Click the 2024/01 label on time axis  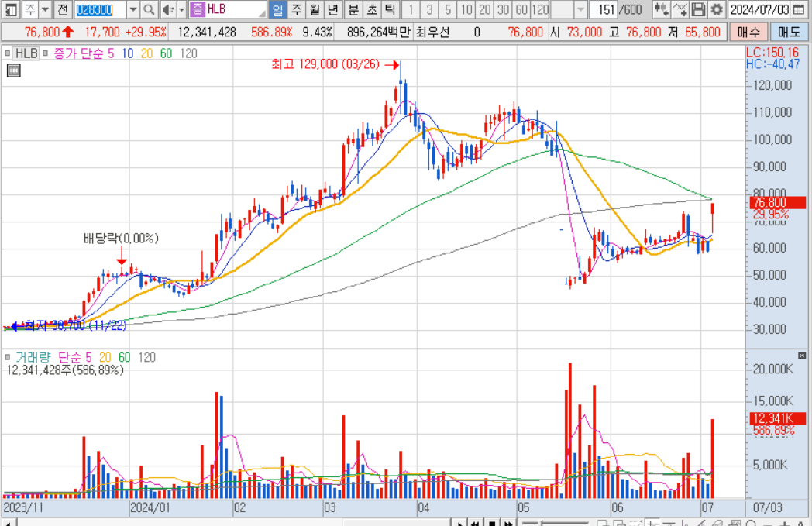click(x=150, y=507)
